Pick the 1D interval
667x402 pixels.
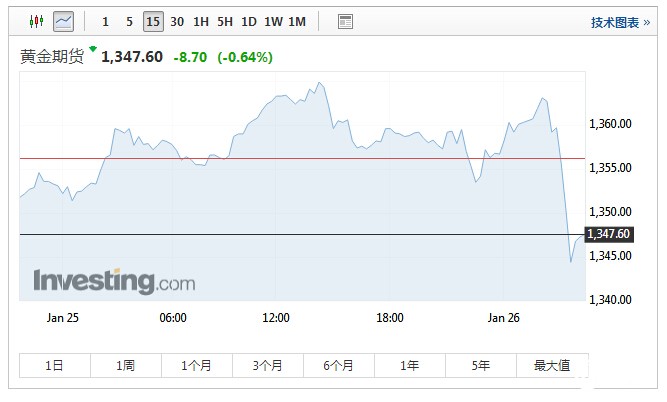click(x=249, y=21)
